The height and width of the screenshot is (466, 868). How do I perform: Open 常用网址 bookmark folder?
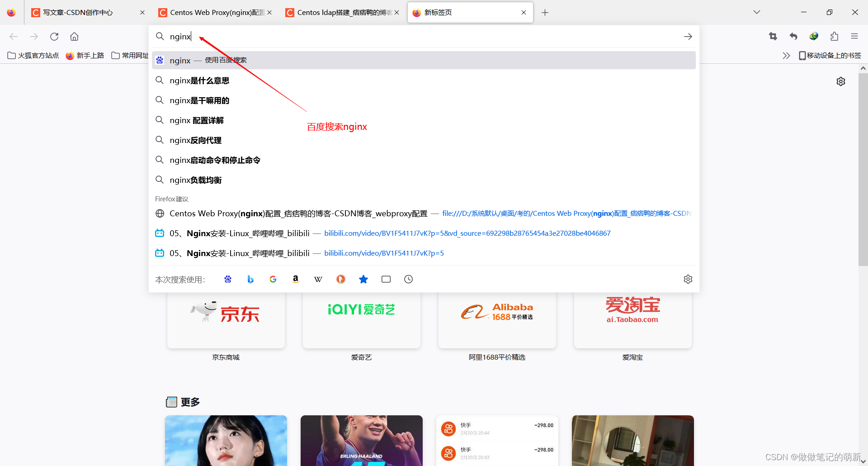click(130, 56)
